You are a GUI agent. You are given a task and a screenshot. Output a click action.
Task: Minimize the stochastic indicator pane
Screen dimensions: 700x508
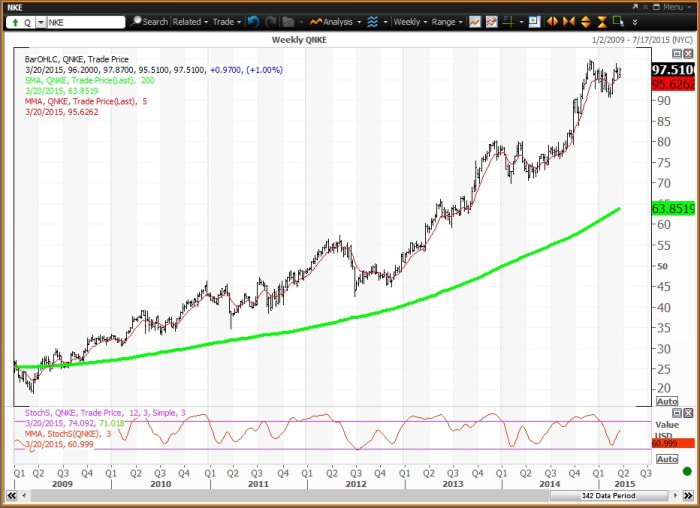pyautogui.click(x=675, y=413)
